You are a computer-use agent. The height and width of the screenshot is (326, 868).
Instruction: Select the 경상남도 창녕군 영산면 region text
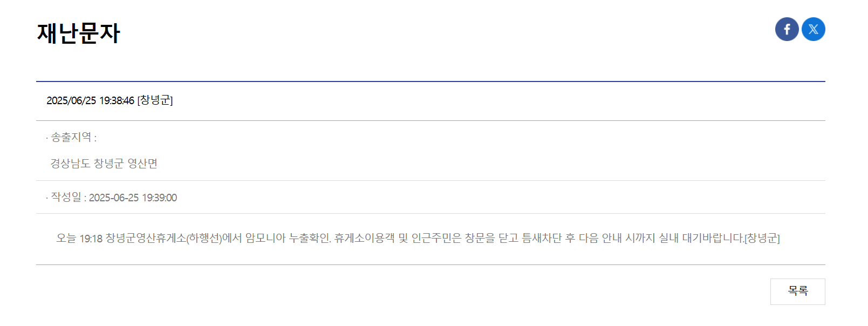tap(104, 164)
